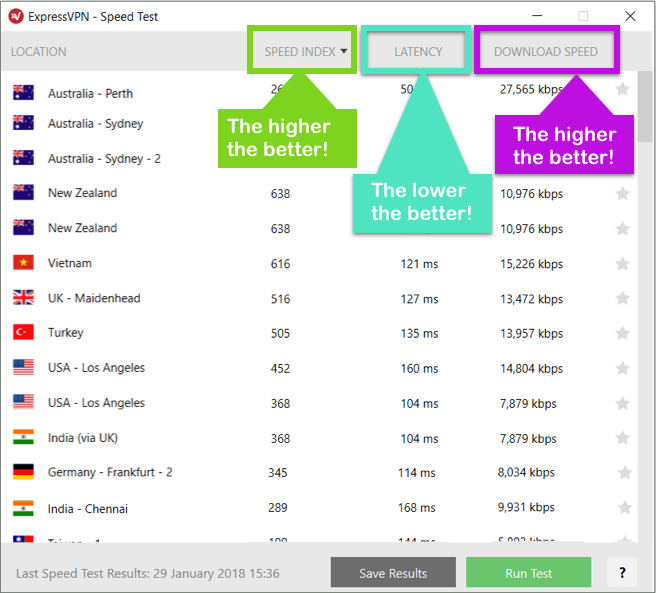The width and height of the screenshot is (656, 593).
Task: Click the Last Speed Test Results timestamp
Action: point(148,573)
